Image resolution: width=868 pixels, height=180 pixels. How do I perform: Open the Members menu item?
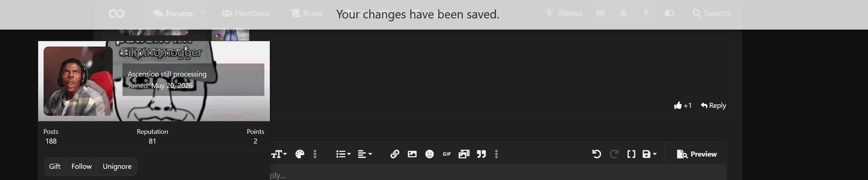(245, 13)
